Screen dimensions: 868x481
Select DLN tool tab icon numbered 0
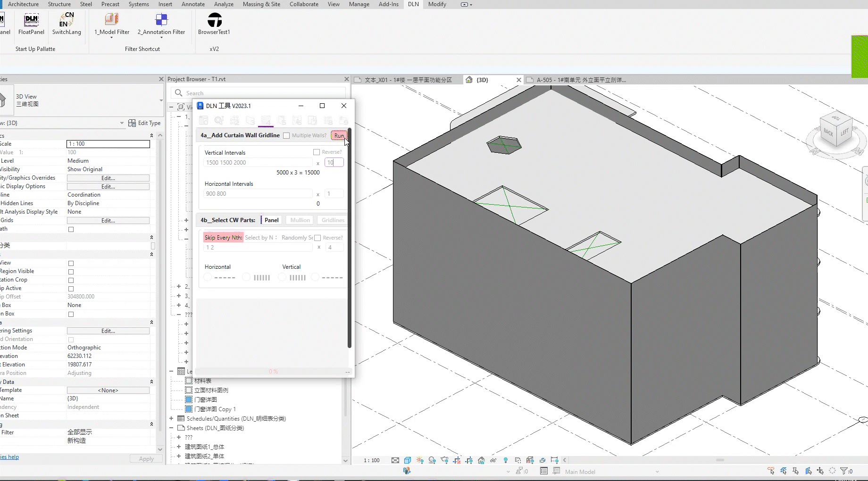[x=203, y=121]
